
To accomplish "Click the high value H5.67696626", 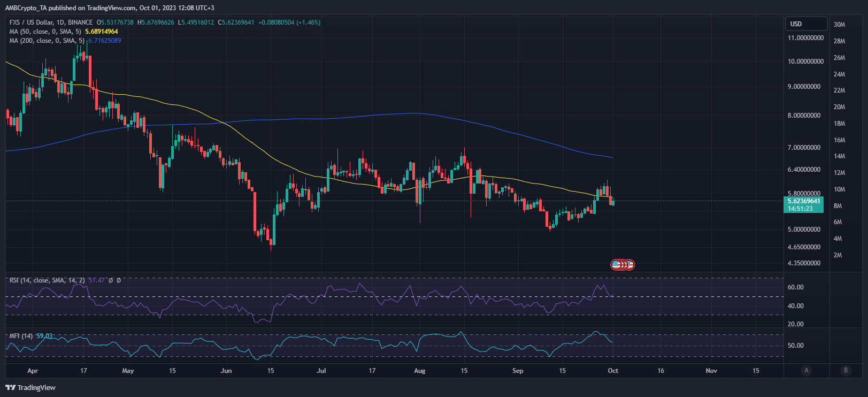I will point(156,22).
